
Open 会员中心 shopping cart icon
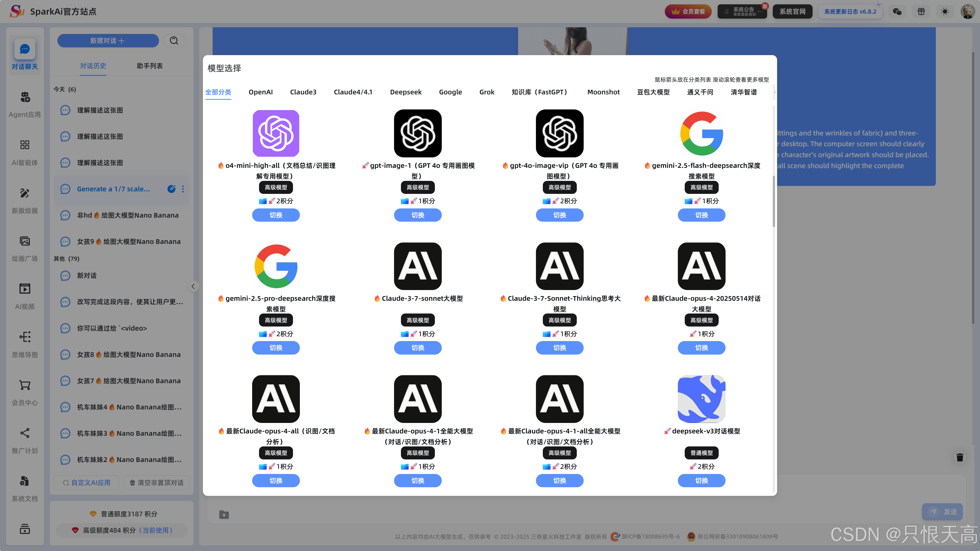pos(25,385)
